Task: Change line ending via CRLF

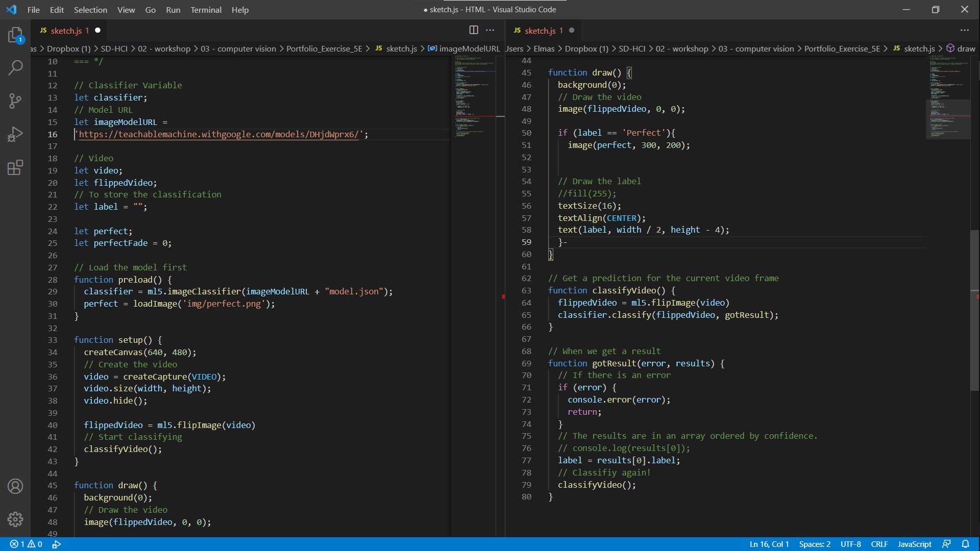Action: pos(879,544)
